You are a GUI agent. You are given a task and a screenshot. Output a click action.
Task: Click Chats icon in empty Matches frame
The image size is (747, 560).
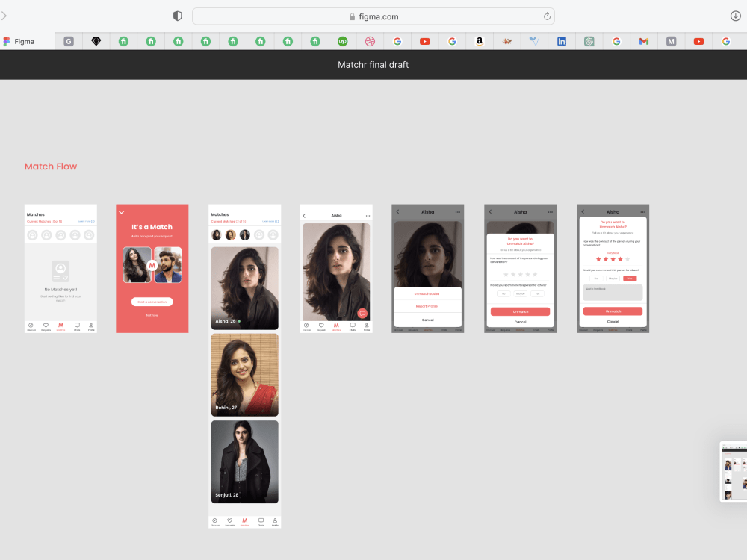pyautogui.click(x=77, y=327)
